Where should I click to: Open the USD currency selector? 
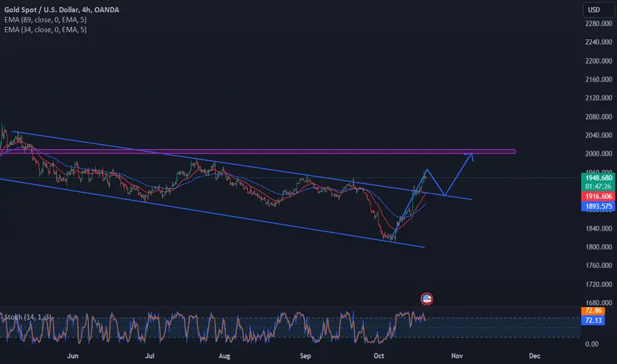[598, 10]
